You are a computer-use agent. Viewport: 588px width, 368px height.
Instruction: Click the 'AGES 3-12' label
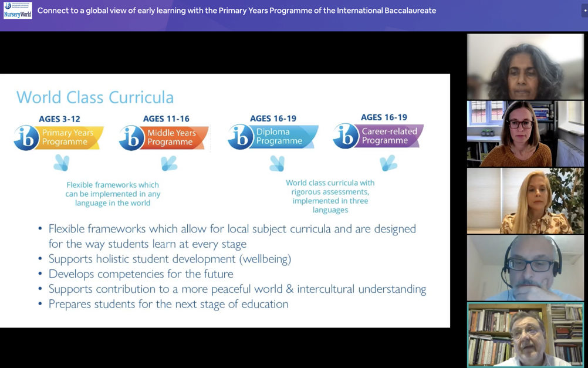[60, 119]
